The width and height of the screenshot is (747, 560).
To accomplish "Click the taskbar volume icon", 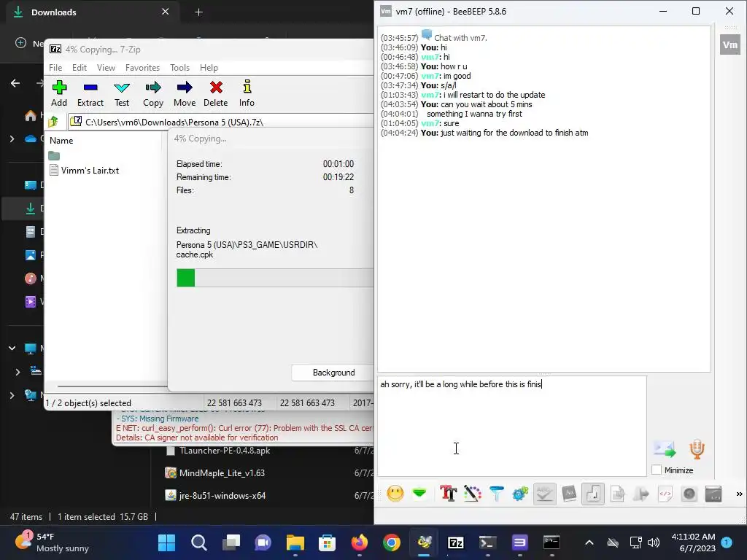I will (654, 542).
